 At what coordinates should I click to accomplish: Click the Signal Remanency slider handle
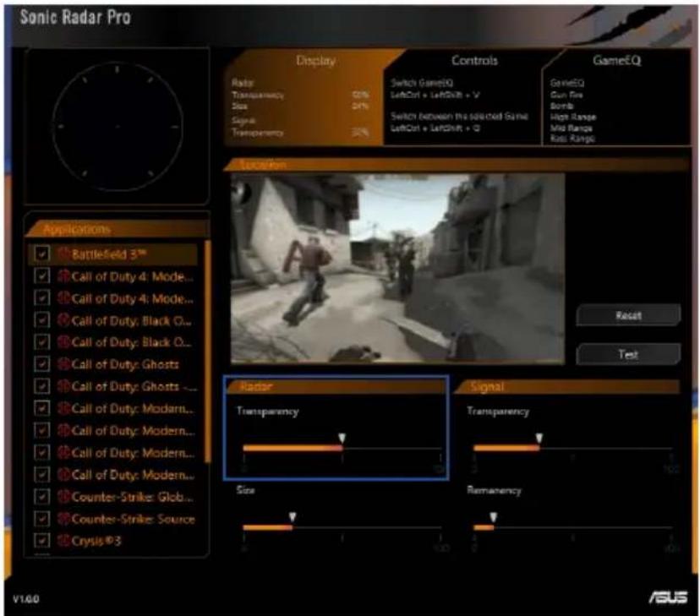pyautogui.click(x=494, y=517)
